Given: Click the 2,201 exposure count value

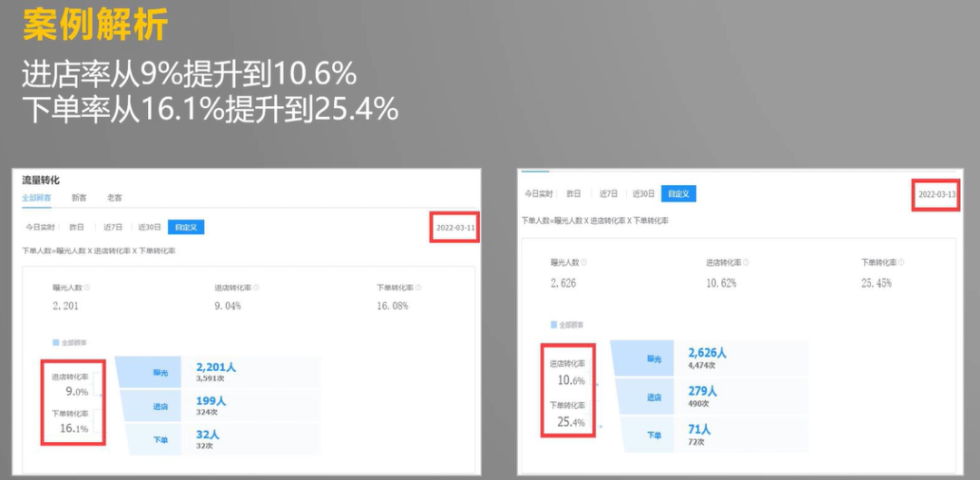Looking at the screenshot, I should (65, 307).
